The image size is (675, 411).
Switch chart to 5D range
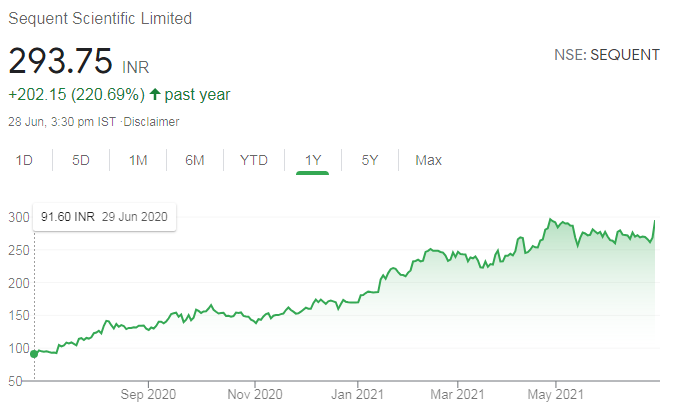(x=81, y=160)
